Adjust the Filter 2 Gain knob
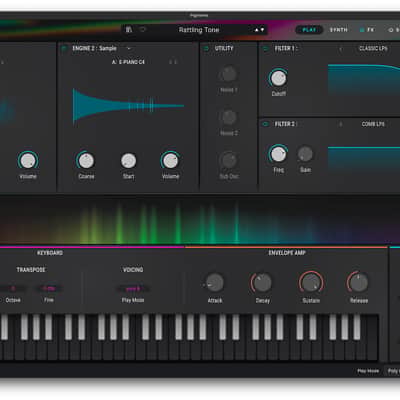This screenshot has width=400, height=400. [305, 154]
